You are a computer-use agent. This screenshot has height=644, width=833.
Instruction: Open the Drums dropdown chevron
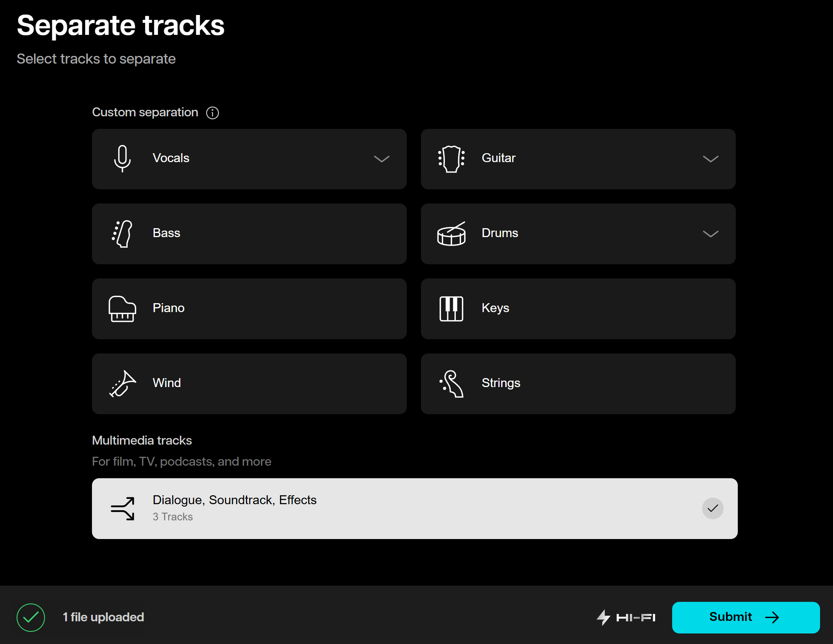711,234
